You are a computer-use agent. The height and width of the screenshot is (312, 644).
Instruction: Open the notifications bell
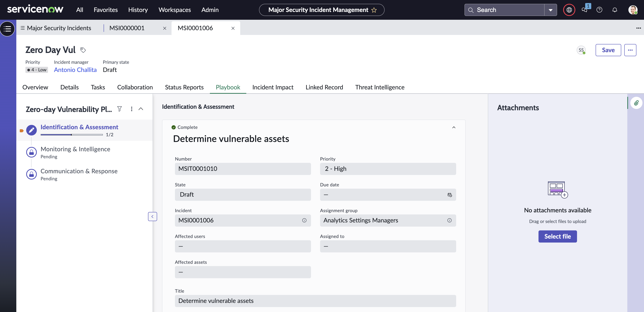pos(615,10)
